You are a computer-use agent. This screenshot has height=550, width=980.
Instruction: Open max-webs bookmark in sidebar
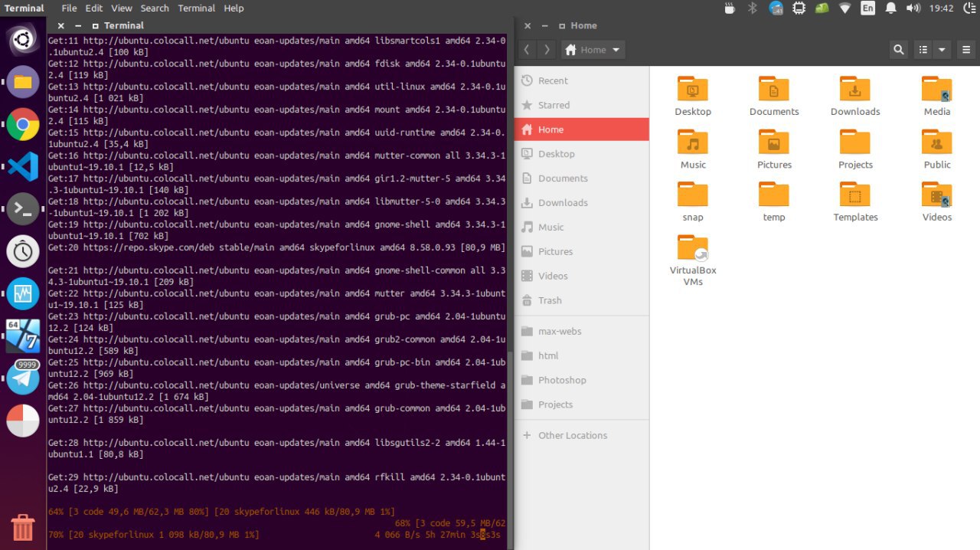click(560, 331)
